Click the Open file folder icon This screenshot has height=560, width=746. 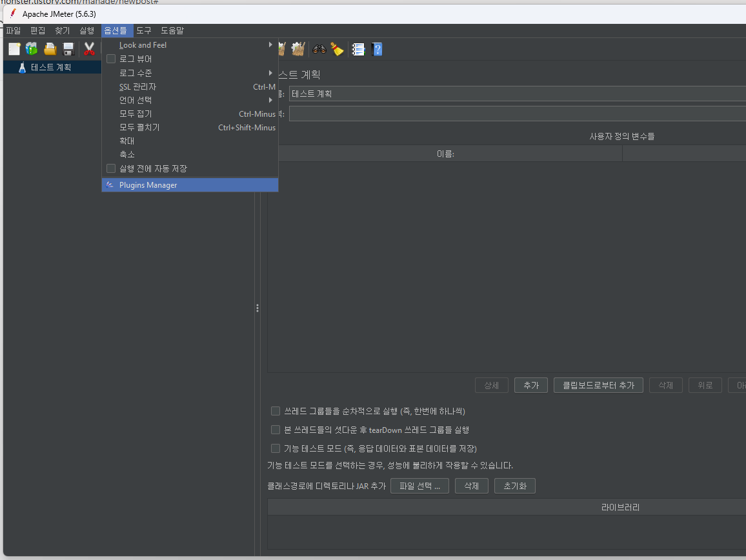coord(50,49)
